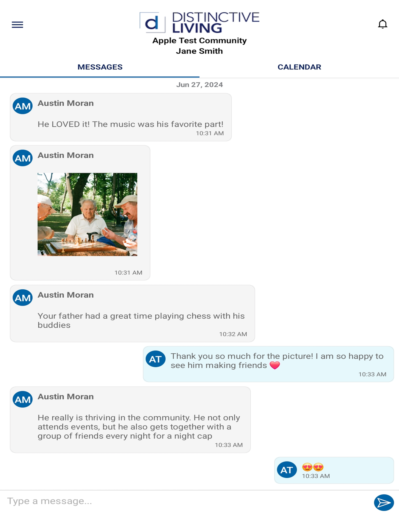
Task: Click the Distinctive Living logo
Action: (x=199, y=22)
